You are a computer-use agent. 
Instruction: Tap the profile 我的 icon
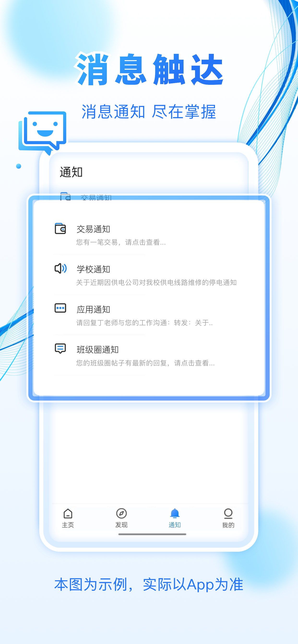coord(228,513)
